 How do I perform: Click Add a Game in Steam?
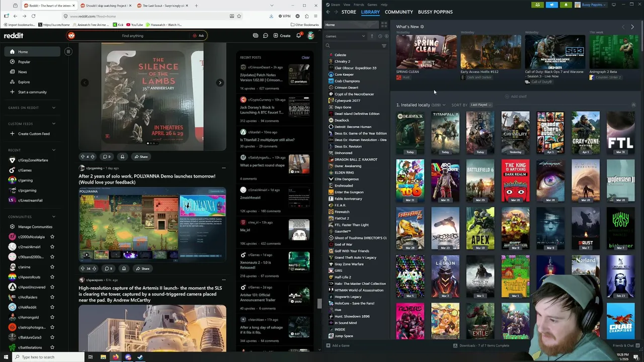pos(337,345)
